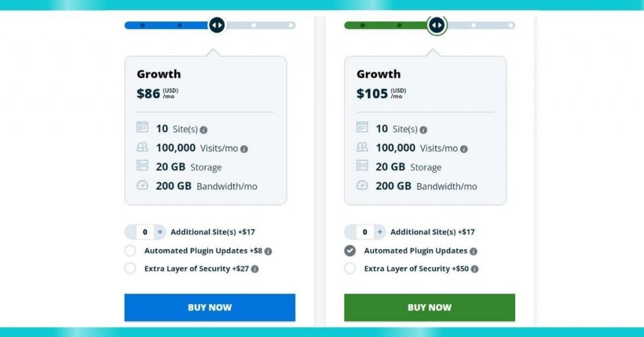Click the green BUY NOW button
The image size is (644, 337).
(430, 307)
